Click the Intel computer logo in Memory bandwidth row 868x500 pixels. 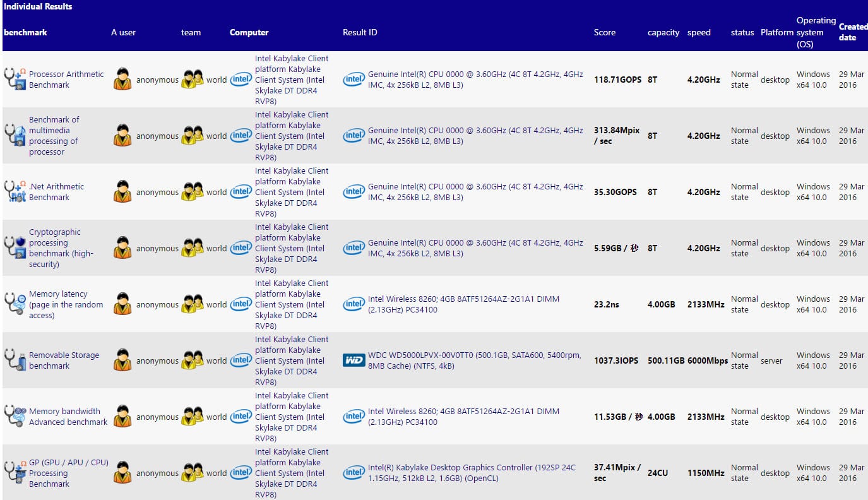coord(241,417)
